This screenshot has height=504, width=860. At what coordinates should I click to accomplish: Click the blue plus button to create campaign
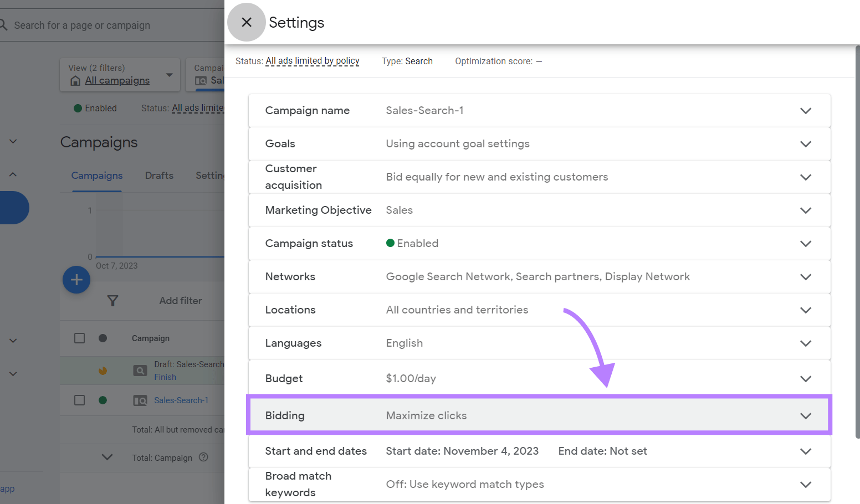76,280
